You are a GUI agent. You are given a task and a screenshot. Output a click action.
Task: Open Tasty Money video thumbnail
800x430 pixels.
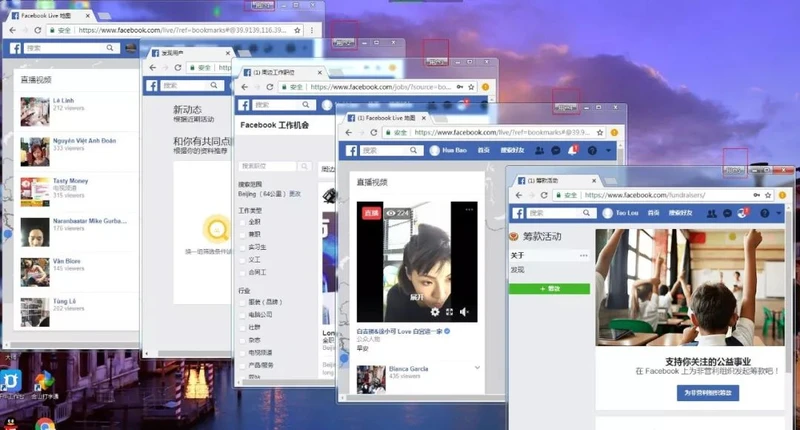[35, 192]
